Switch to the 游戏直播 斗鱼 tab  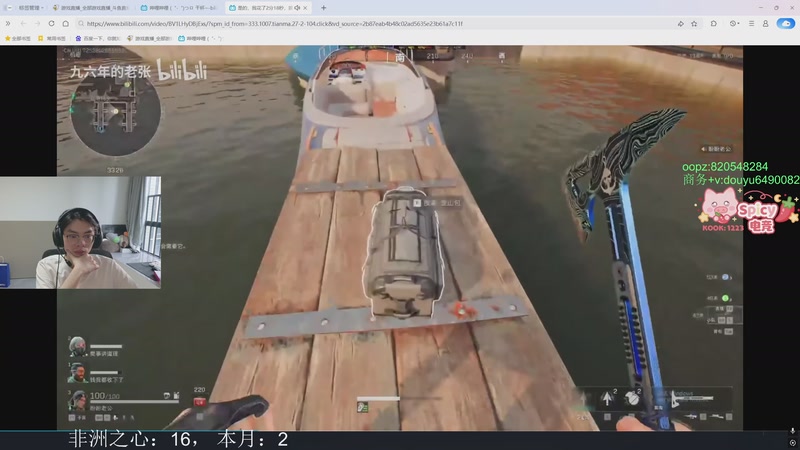91,8
